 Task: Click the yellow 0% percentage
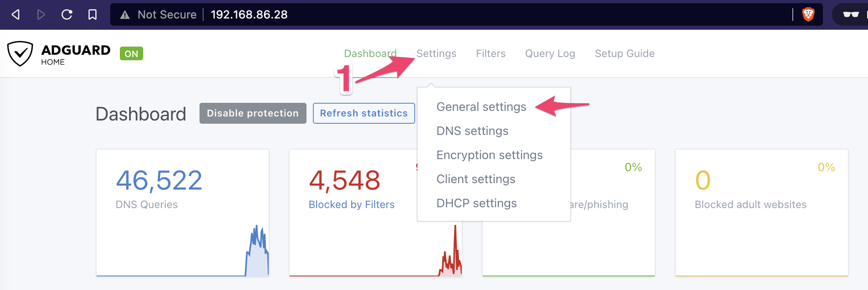[827, 167]
